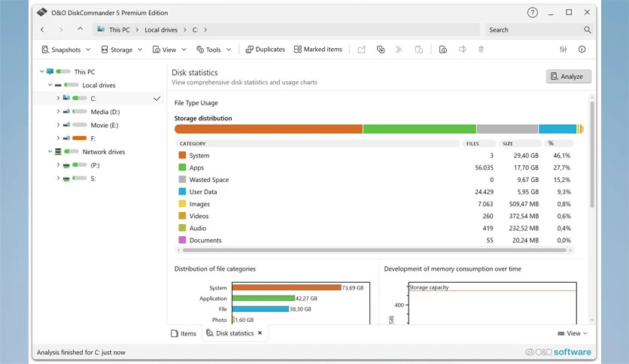Expand the C: drive node

[x=58, y=98]
